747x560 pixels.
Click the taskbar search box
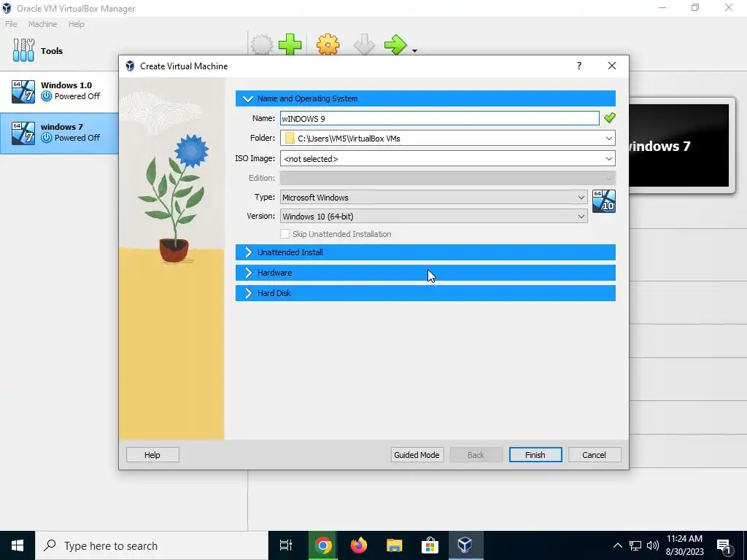(152, 545)
